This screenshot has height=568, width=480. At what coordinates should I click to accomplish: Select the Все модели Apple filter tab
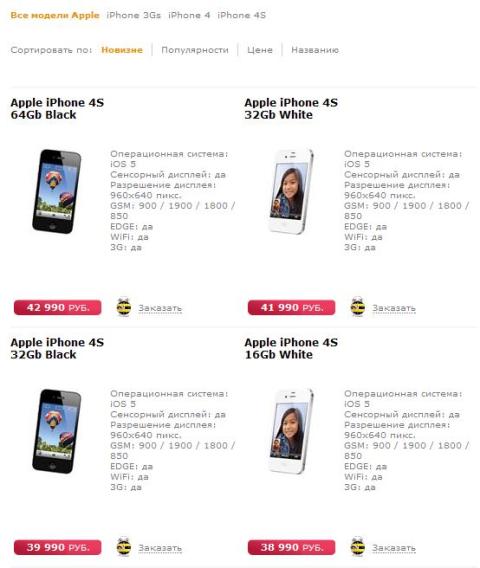click(55, 15)
